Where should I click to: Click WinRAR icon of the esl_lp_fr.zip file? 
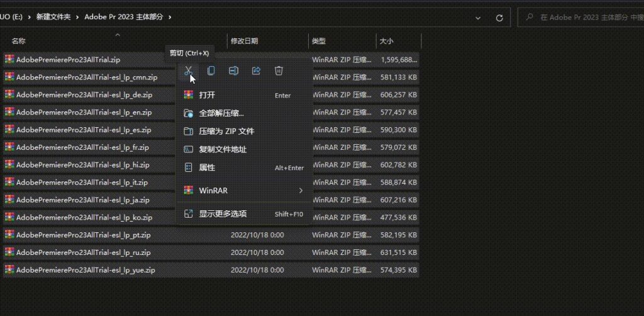9,147
